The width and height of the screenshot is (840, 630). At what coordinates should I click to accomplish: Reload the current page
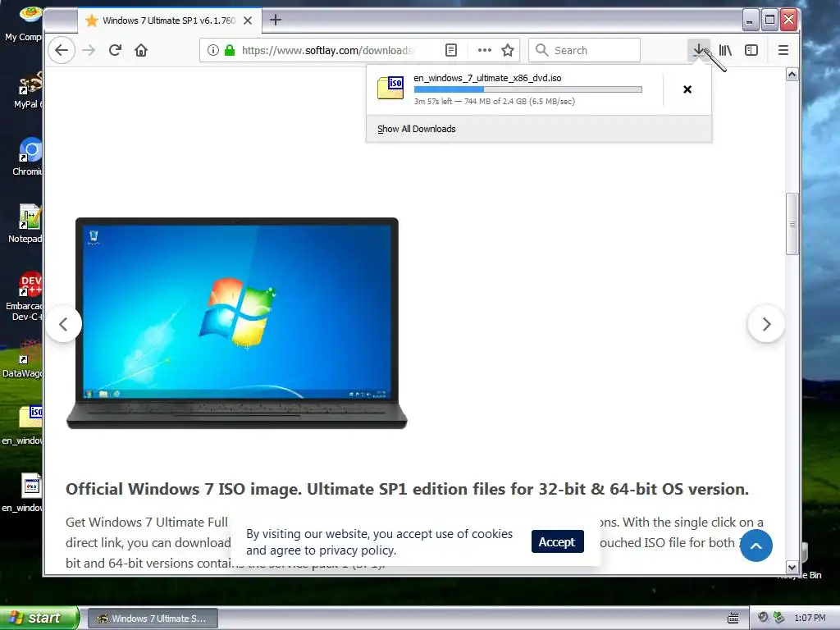(115, 50)
